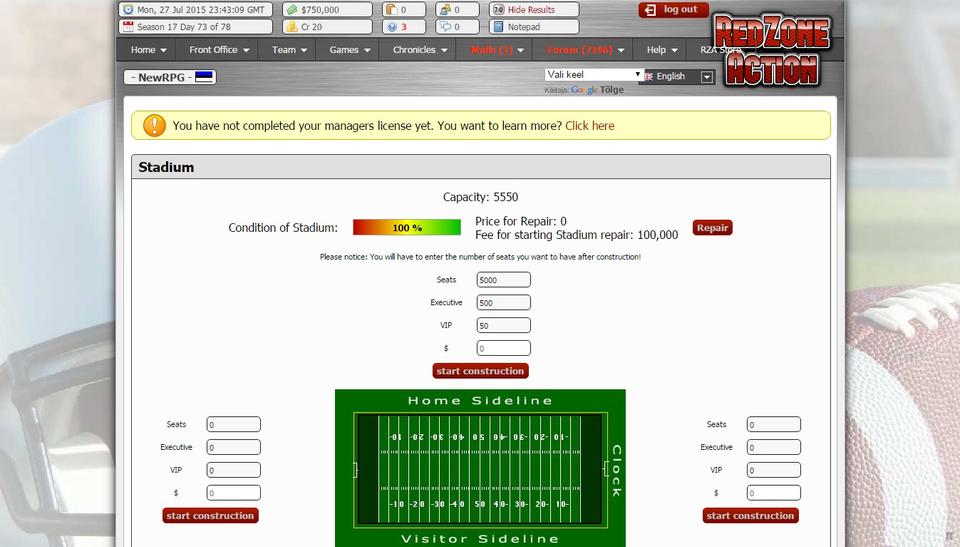This screenshot has height=547, width=960.
Task: Click the Estonian flag beside NewRPG
Action: click(205, 77)
